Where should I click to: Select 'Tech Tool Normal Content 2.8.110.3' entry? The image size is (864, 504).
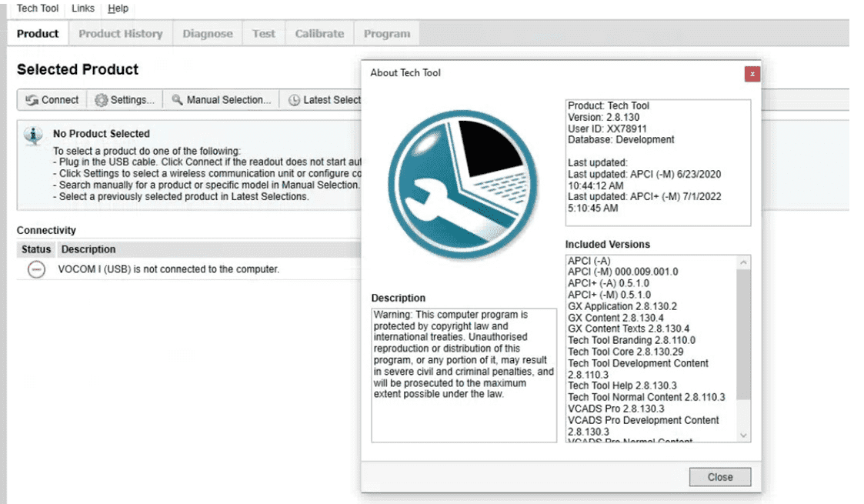click(x=646, y=397)
